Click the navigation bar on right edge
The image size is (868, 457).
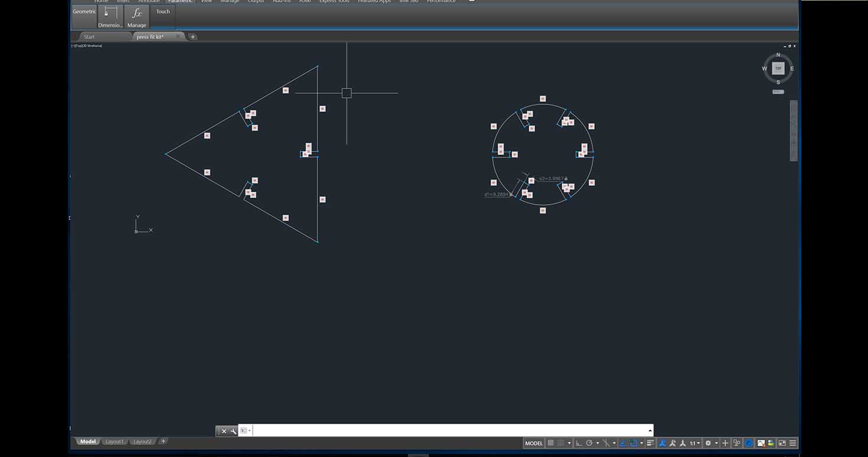(794, 130)
